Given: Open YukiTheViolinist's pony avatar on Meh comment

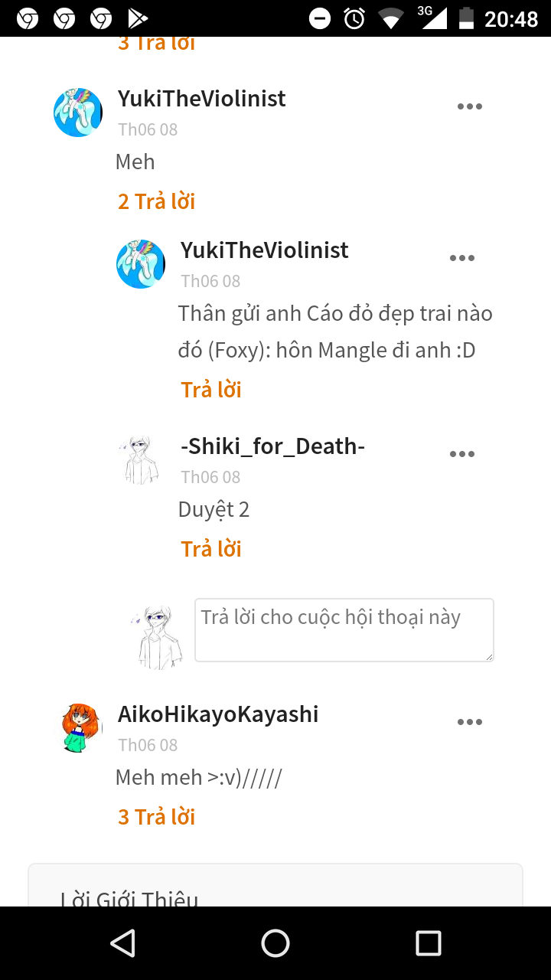Looking at the screenshot, I should click(x=78, y=113).
